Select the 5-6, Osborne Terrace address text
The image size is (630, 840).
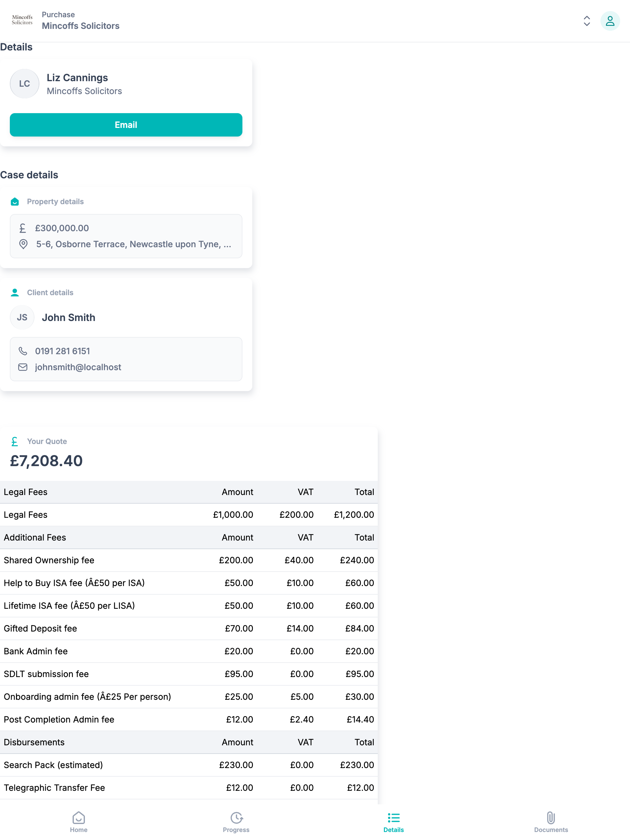134,244
